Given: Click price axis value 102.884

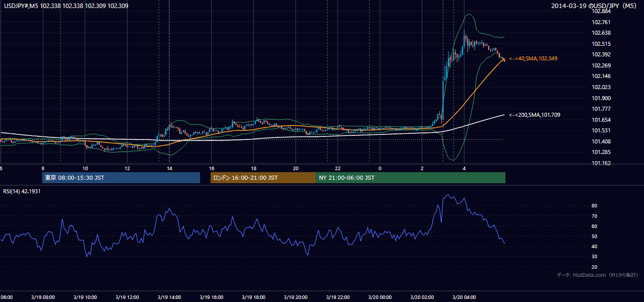Looking at the screenshot, I should [601, 11].
